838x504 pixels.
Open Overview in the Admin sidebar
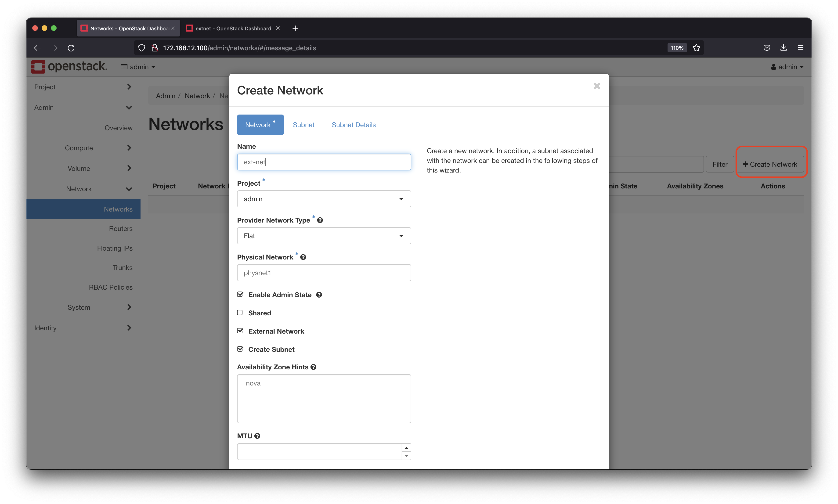coord(118,128)
